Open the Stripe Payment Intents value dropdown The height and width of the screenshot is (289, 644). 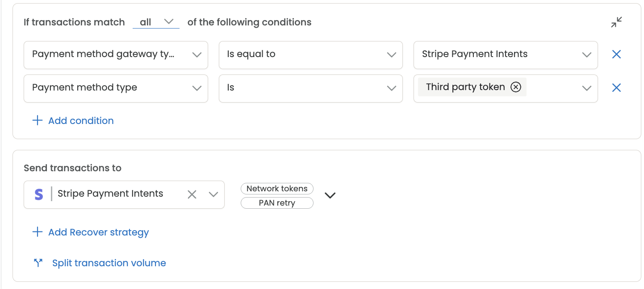(x=506, y=55)
